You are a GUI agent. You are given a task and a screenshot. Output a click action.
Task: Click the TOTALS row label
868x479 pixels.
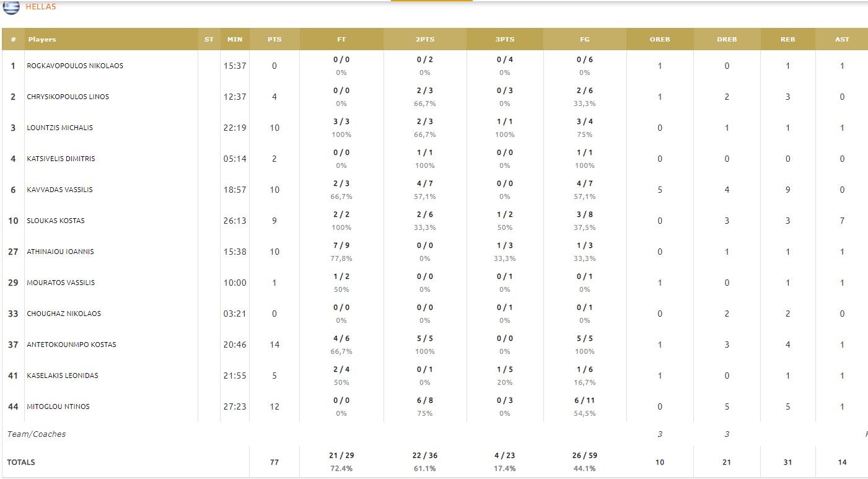(x=21, y=462)
